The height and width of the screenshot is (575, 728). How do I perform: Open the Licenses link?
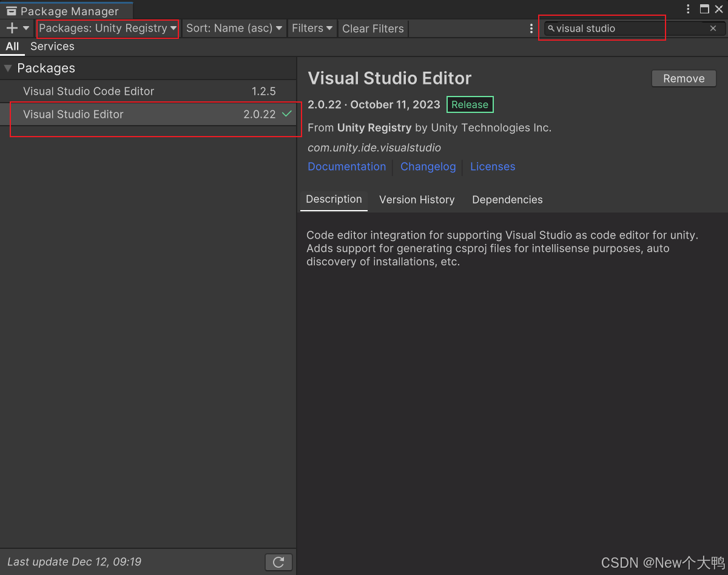point(493,166)
